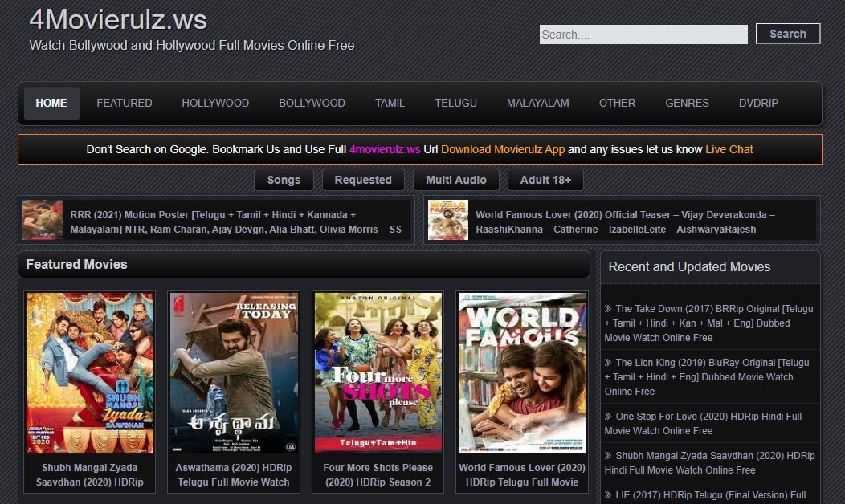Open the RRR (2021) Motion Poster text link
Viewport: 845px width, 504px height.
236,222
